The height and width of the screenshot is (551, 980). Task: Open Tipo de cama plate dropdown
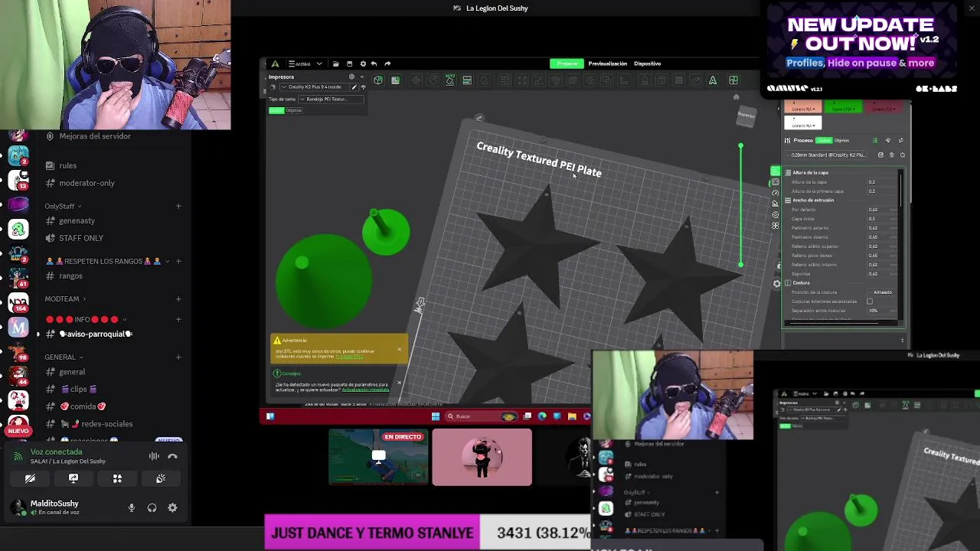331,99
